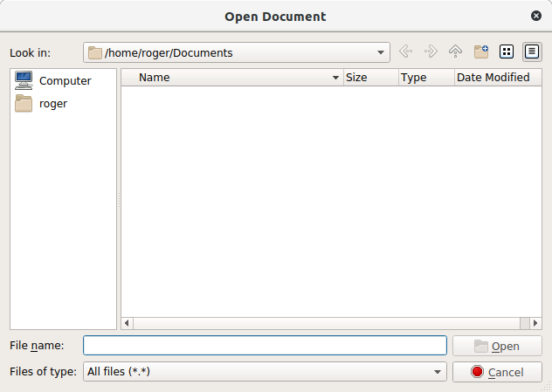Screen dimensions: 552x392
Task: Click the Forward navigation arrow icon
Action: click(430, 52)
